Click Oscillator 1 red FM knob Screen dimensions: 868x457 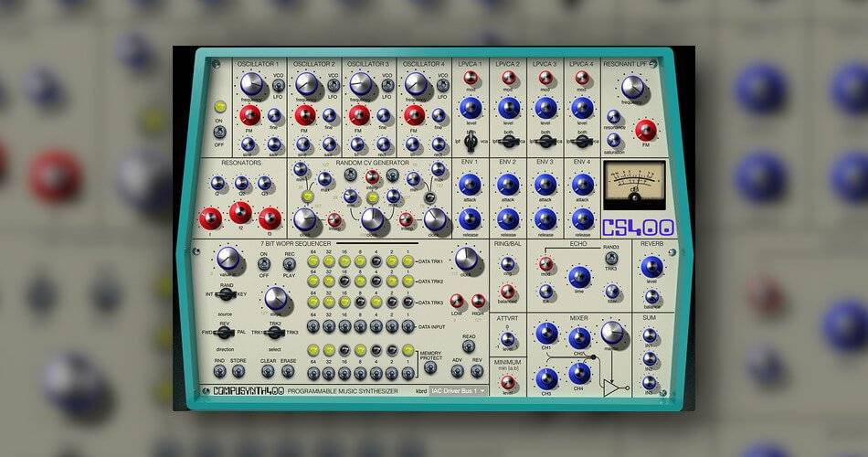(x=250, y=115)
